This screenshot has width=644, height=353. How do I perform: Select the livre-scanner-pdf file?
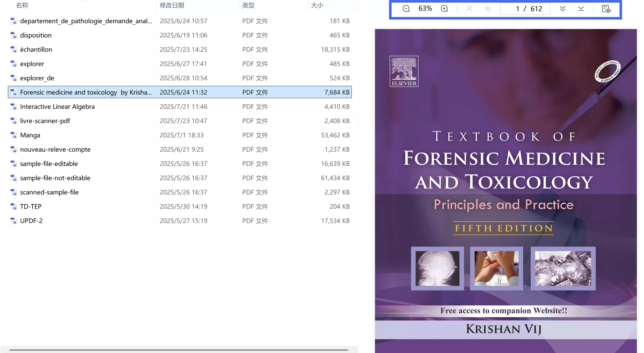point(180,121)
